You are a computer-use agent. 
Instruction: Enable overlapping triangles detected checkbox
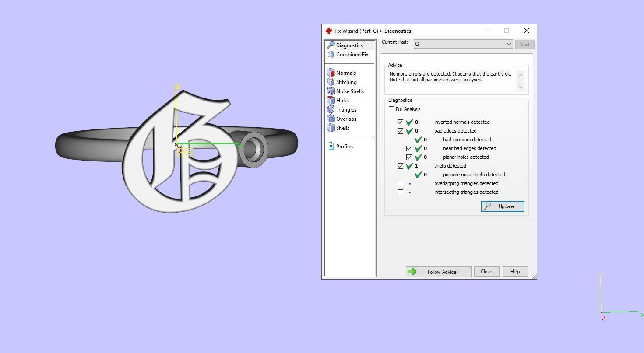(400, 183)
